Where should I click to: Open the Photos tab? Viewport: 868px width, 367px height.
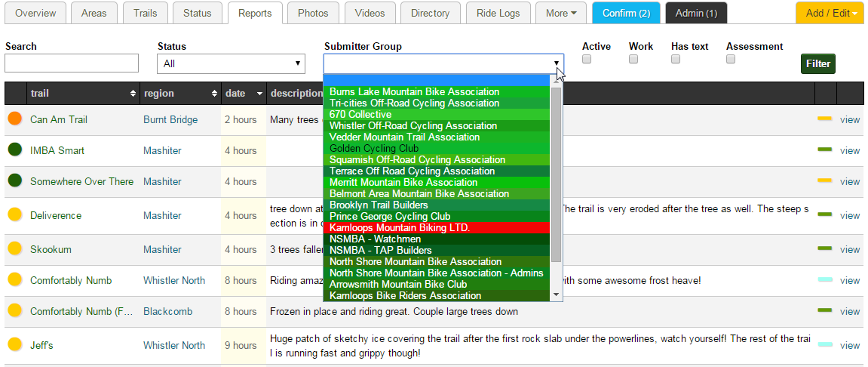point(313,14)
